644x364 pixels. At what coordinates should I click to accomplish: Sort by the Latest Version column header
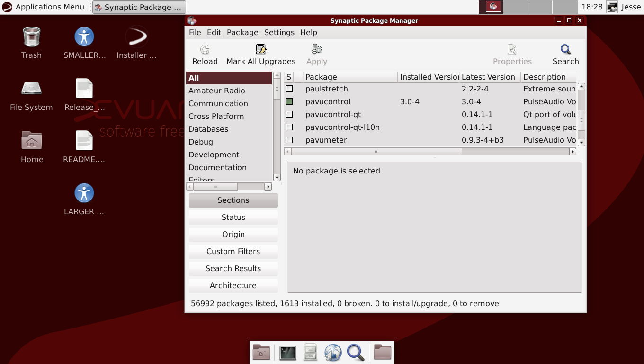[x=490, y=77]
